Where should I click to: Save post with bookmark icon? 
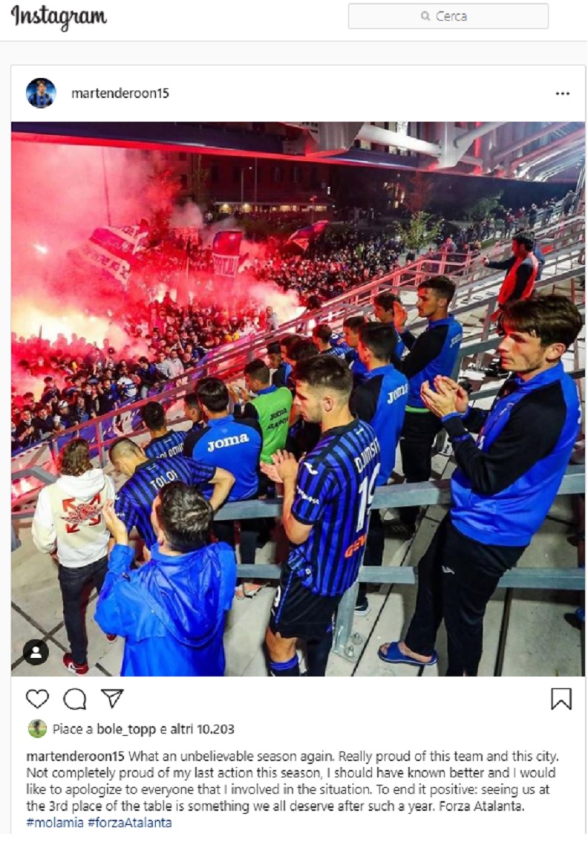pos(561,699)
